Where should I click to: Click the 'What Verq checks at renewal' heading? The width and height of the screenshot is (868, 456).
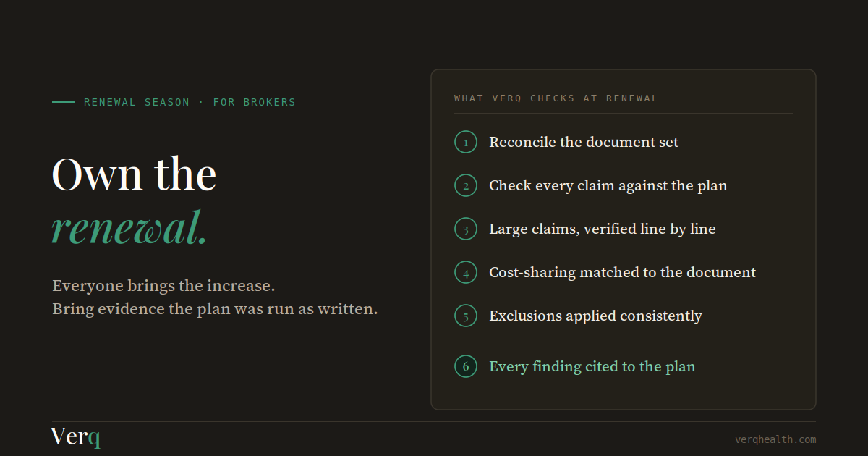(x=556, y=98)
